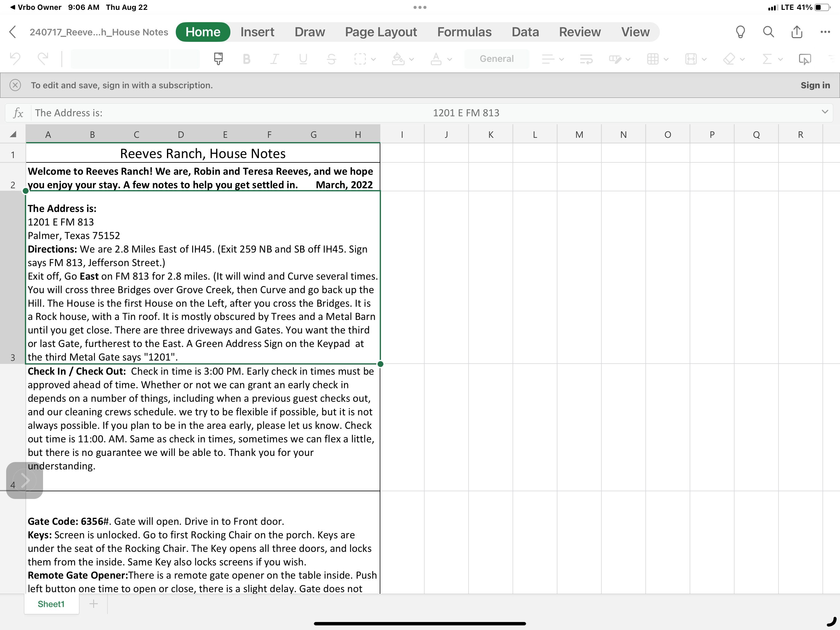Open the Data tab
Image resolution: width=840 pixels, height=630 pixels.
525,32
